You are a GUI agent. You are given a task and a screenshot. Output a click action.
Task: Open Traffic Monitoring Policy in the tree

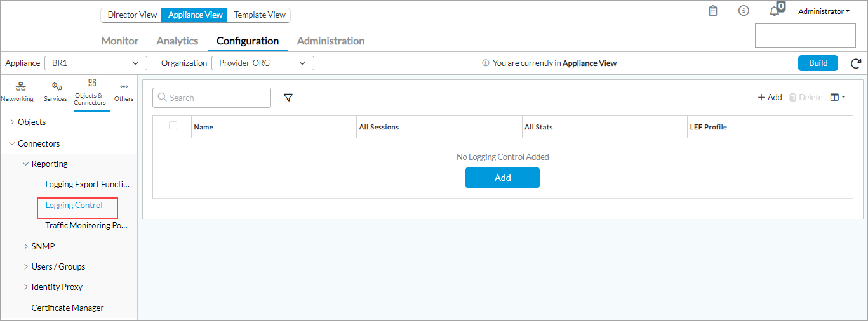[x=86, y=225]
